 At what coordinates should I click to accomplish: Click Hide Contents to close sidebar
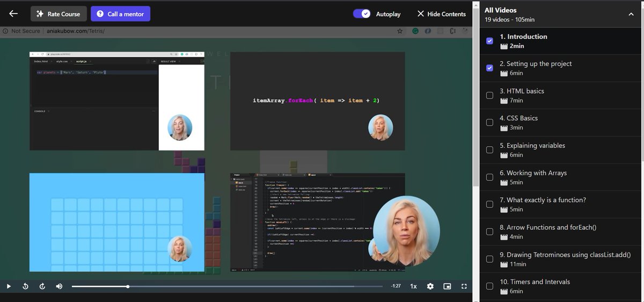[441, 14]
